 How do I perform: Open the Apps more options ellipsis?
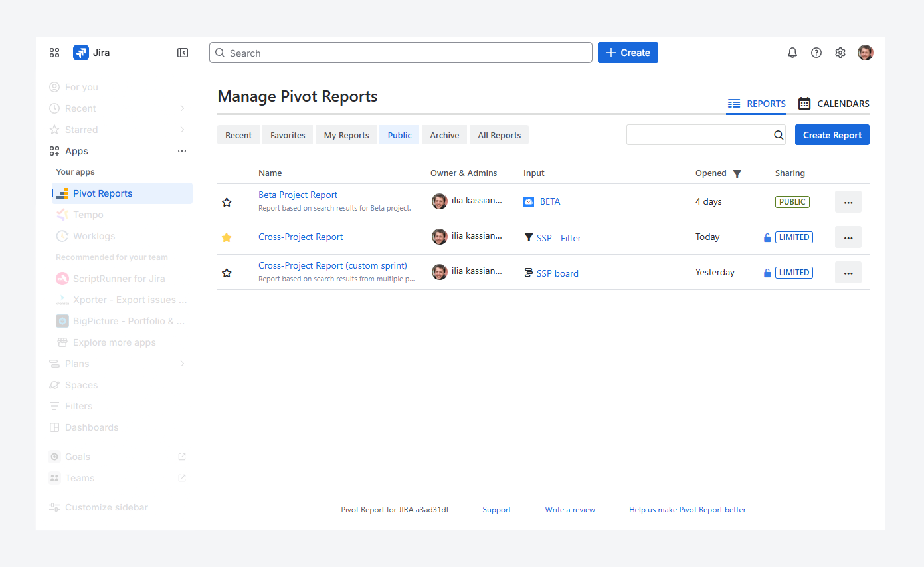pos(182,151)
